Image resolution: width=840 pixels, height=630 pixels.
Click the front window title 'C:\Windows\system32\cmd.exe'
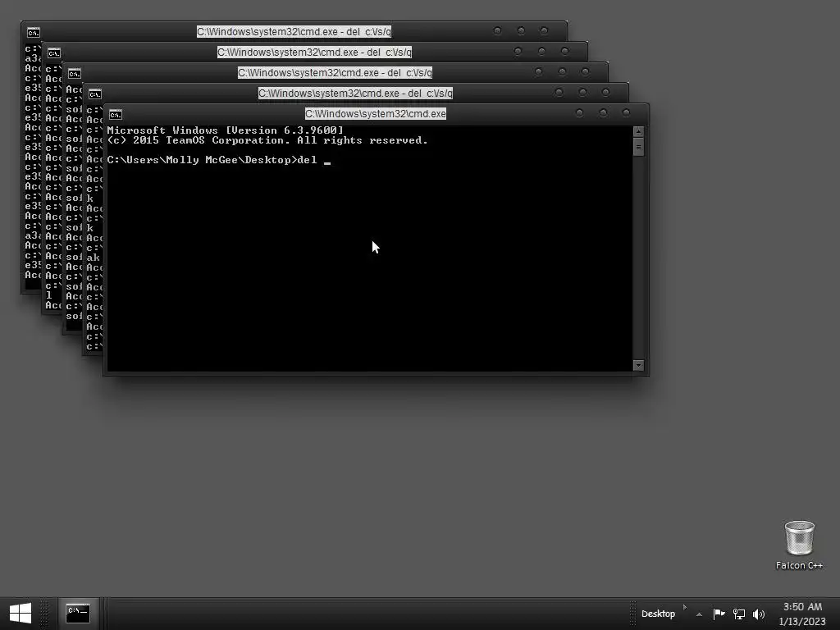(376, 113)
